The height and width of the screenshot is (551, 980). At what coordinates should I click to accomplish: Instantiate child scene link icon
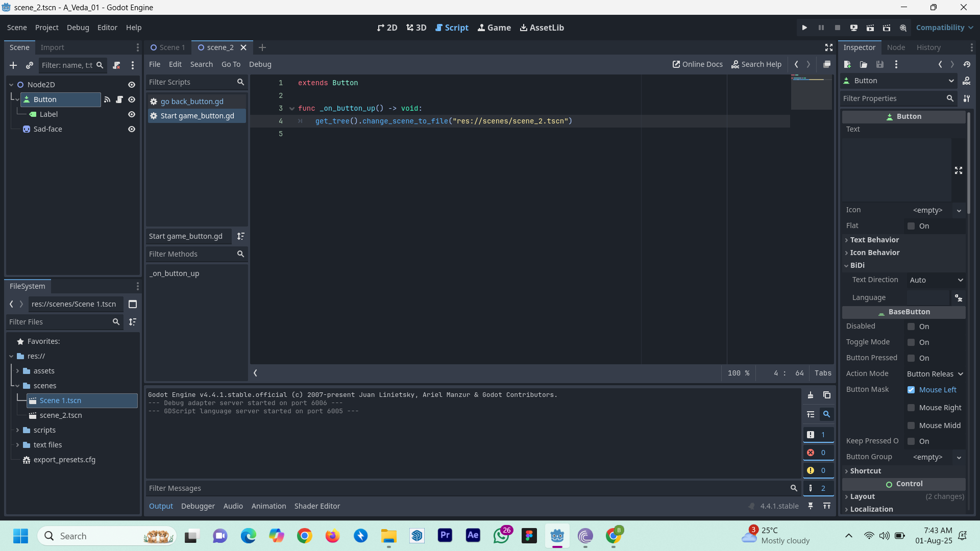coord(30,65)
